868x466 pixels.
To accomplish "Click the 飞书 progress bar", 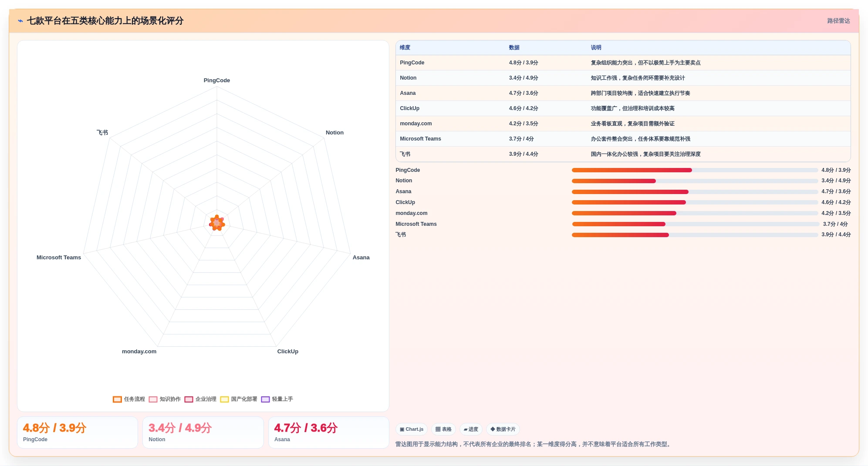I will pos(695,235).
